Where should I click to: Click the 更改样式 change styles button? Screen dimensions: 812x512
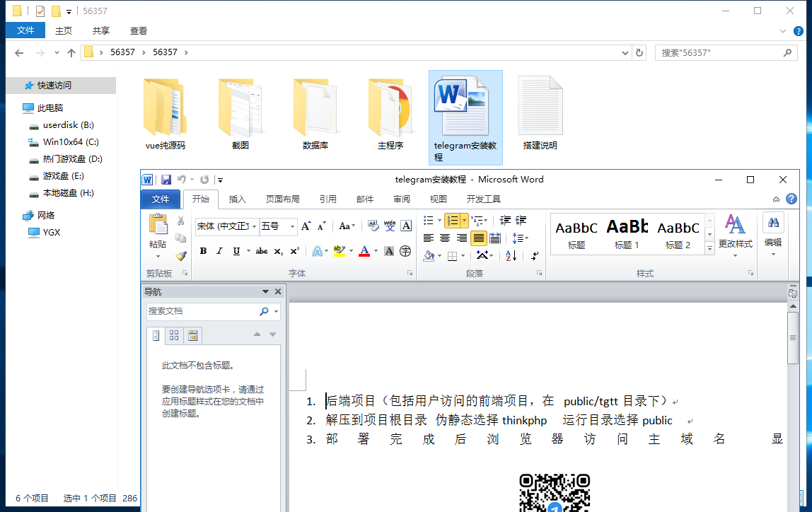coord(736,240)
